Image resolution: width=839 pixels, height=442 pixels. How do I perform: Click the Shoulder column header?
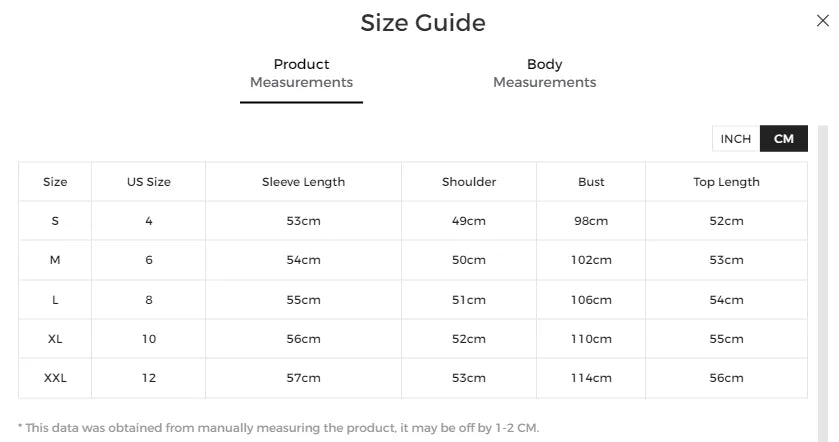click(x=469, y=182)
